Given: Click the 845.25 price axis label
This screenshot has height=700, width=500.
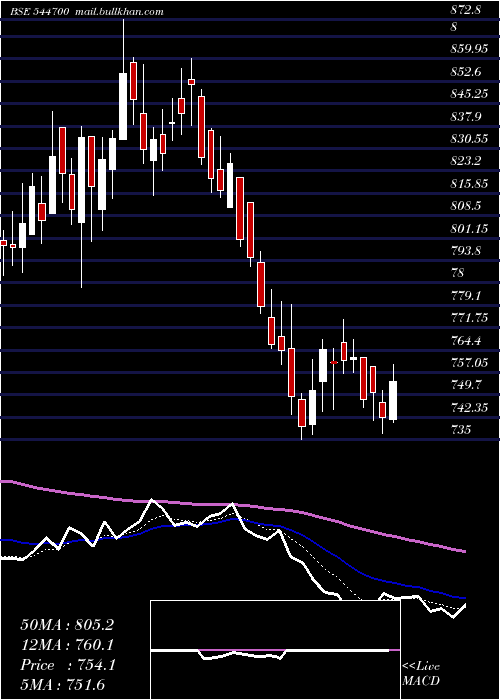Looking at the screenshot, I should tap(469, 94).
